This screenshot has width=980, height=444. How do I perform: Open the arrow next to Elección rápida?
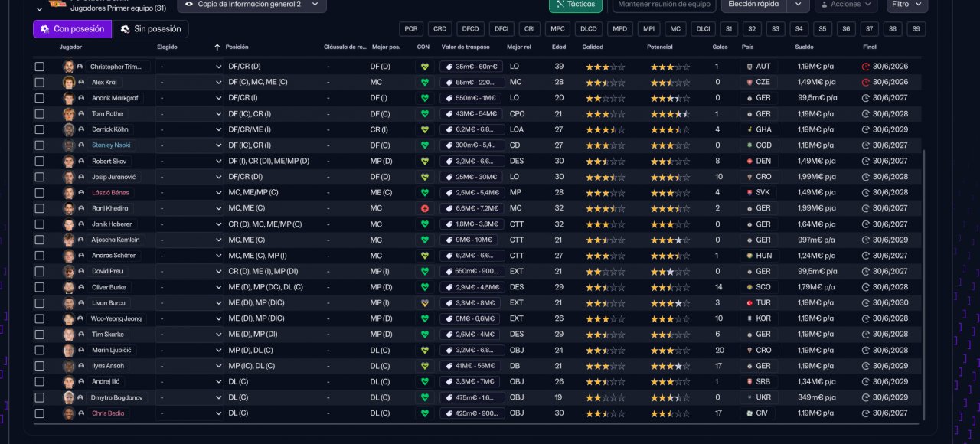(799, 5)
